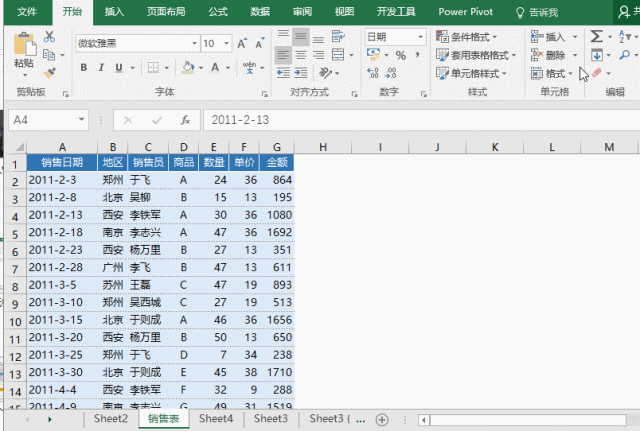Open the Sheet4 worksheet tab
The width and height of the screenshot is (640, 431).
216,419
